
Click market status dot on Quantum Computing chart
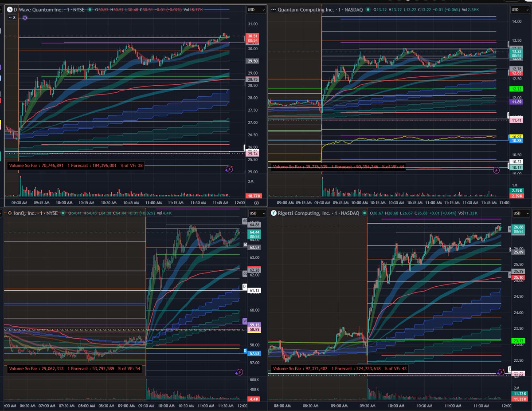point(368,9)
